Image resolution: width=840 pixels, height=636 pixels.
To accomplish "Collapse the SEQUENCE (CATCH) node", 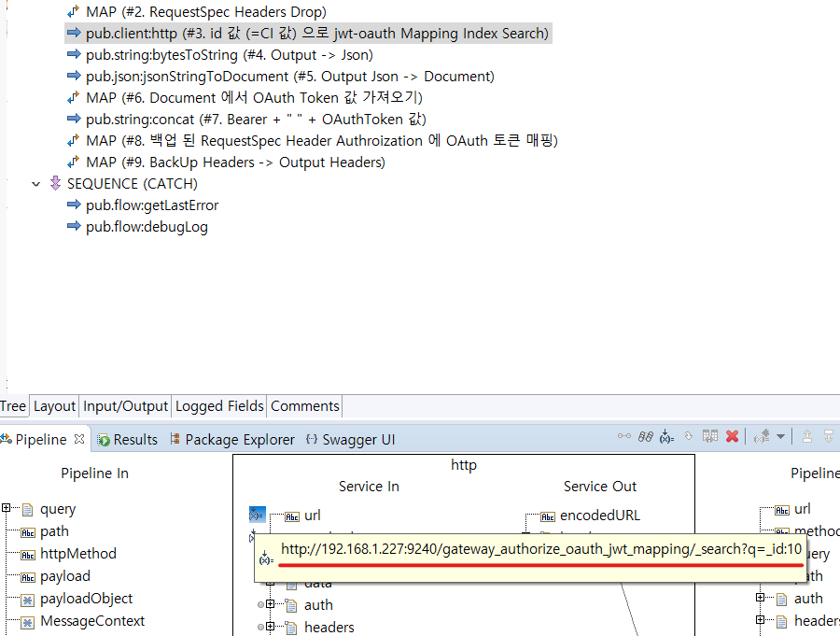I will click(x=36, y=184).
